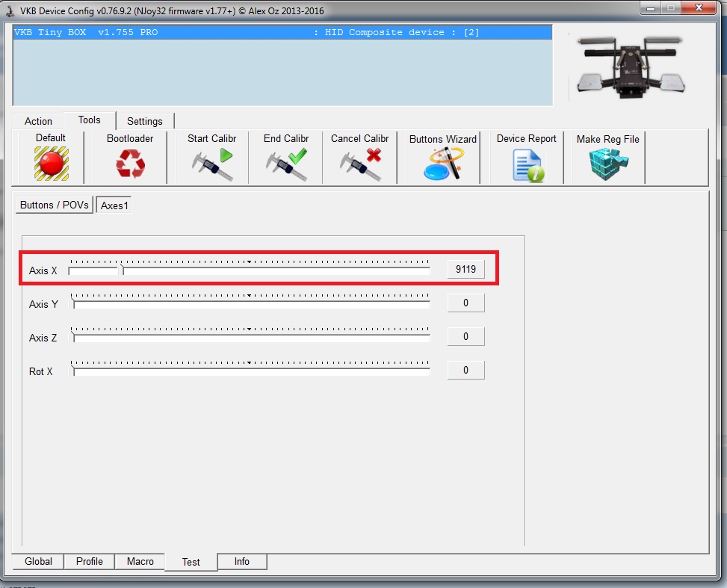Launch the Buttons Wizard icon
Image resolution: width=727 pixels, height=588 pixels.
[442, 164]
